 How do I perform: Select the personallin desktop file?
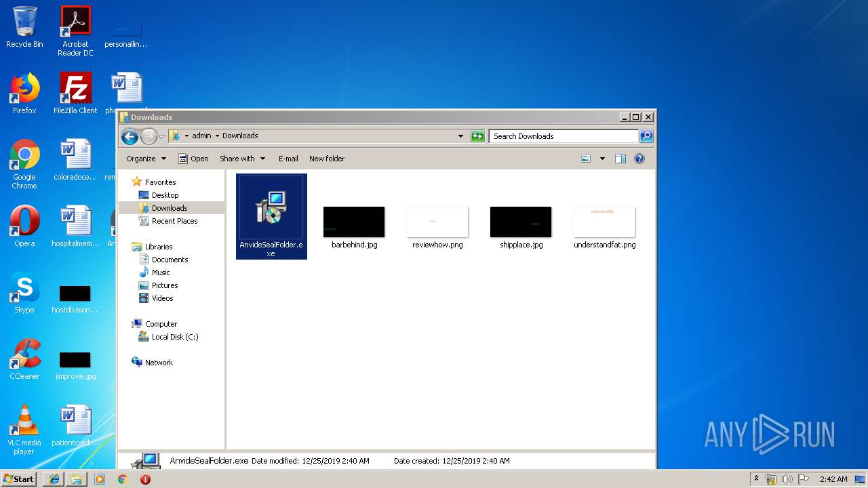click(126, 35)
